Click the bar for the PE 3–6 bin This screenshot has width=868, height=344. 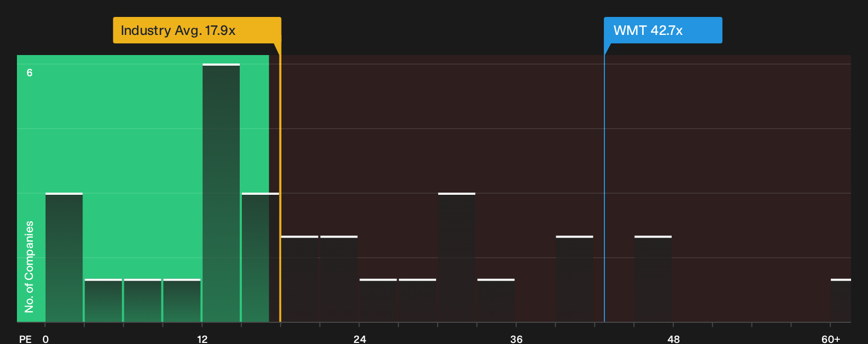coord(103,300)
